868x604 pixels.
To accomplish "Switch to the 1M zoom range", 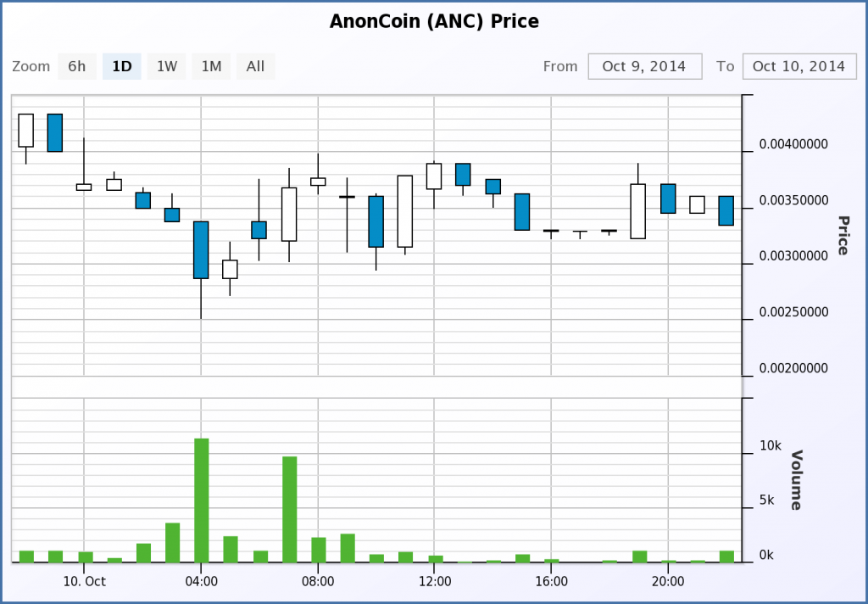I will 211,66.
